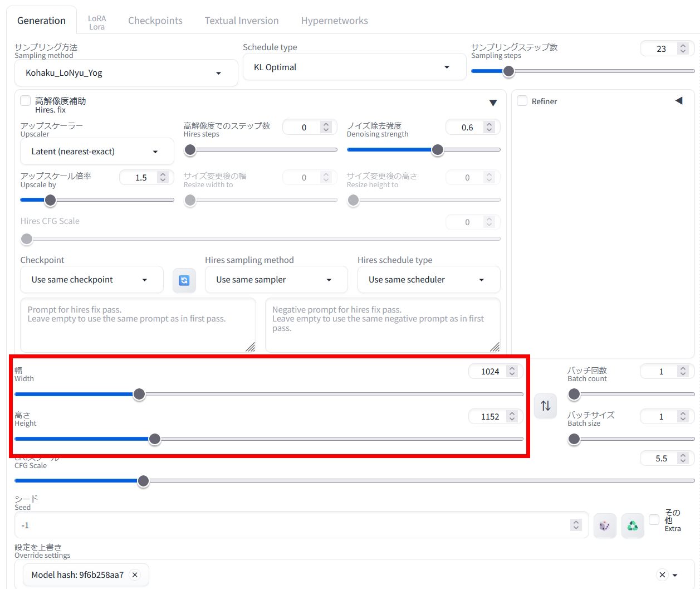The width and height of the screenshot is (700, 589).
Task: Remove the Model hash override tag
Action: (135, 575)
